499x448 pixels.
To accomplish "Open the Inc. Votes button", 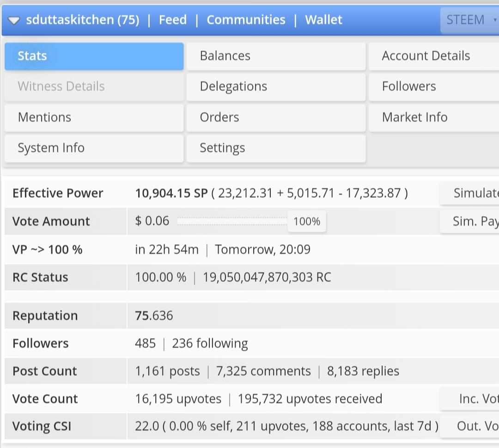I will coord(470,399).
